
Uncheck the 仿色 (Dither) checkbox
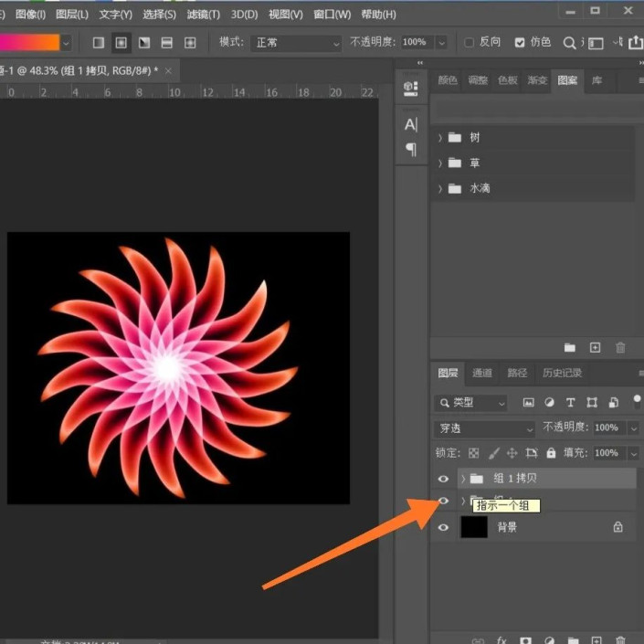point(520,42)
